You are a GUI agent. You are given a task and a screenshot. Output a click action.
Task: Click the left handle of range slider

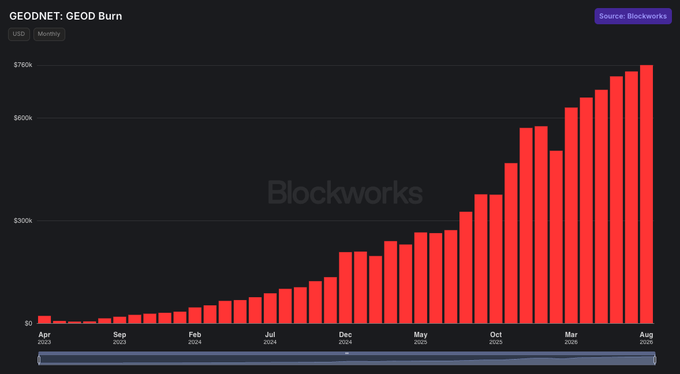pos(39,360)
